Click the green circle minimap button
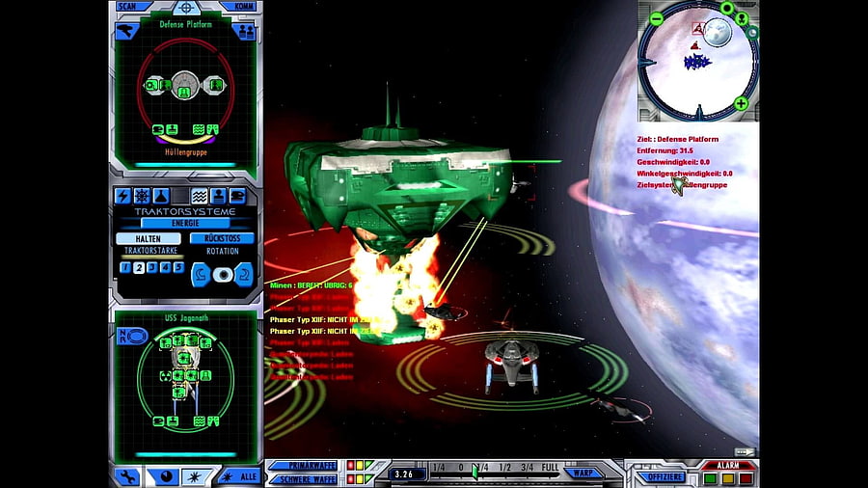This screenshot has width=868, height=488. (x=727, y=8)
